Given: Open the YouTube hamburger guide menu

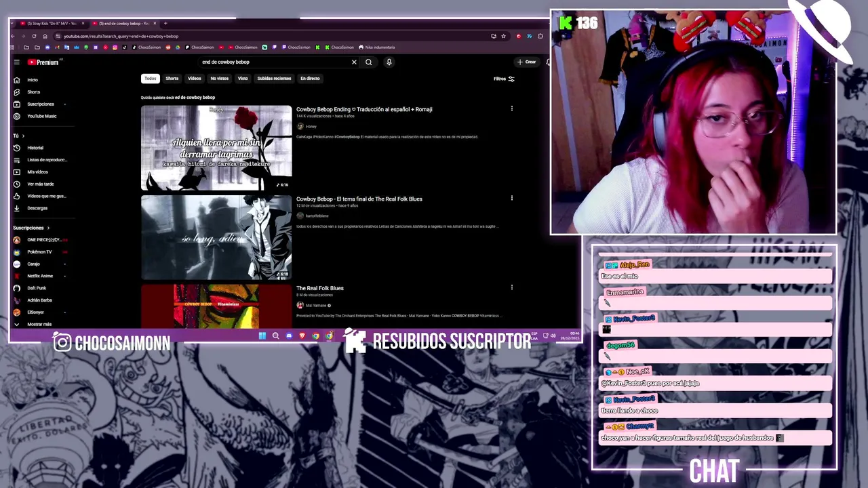Looking at the screenshot, I should tap(16, 62).
